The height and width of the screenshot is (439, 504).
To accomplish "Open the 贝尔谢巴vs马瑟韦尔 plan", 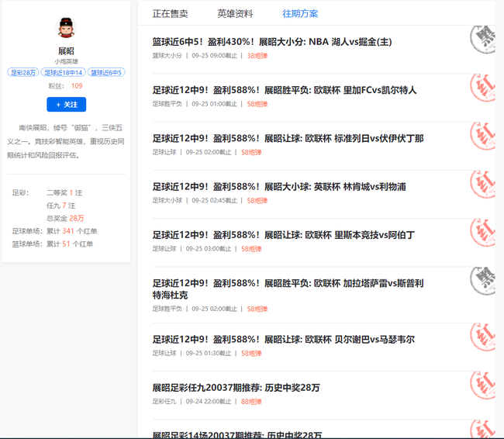I will [x=284, y=339].
